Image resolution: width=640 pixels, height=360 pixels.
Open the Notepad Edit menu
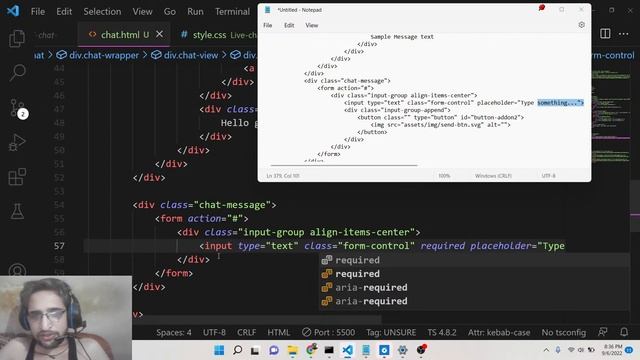click(289, 25)
